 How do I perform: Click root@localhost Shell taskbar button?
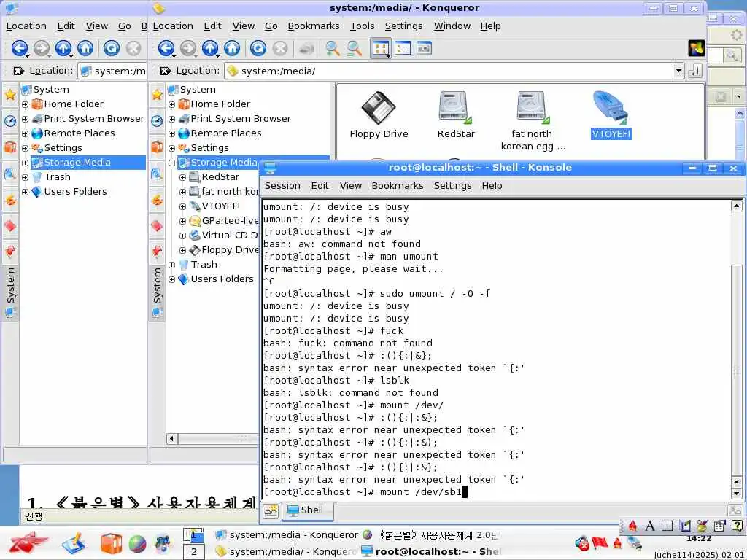click(430, 552)
